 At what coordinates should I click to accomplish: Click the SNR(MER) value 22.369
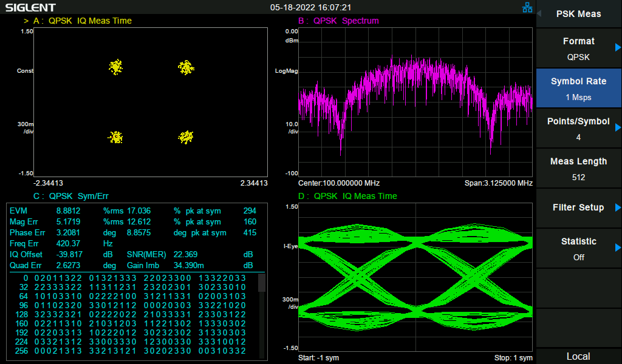point(186,255)
